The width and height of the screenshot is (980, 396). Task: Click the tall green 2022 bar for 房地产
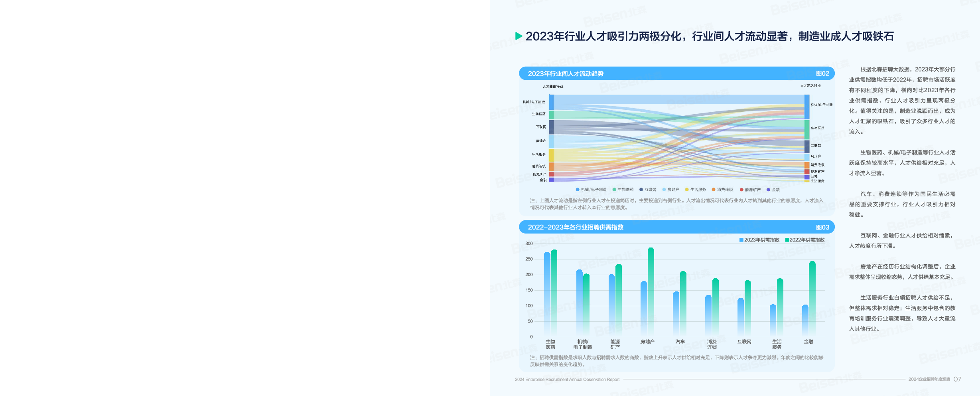[x=651, y=291]
